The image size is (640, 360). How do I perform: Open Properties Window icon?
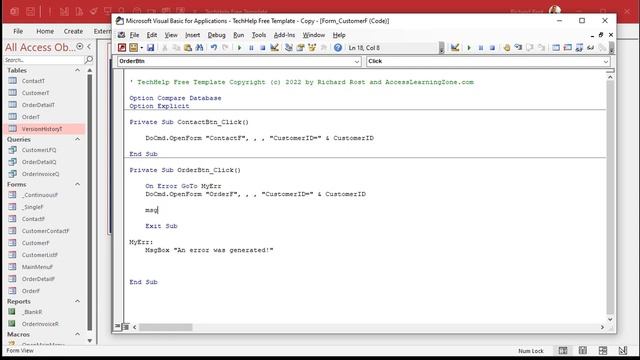300,48
